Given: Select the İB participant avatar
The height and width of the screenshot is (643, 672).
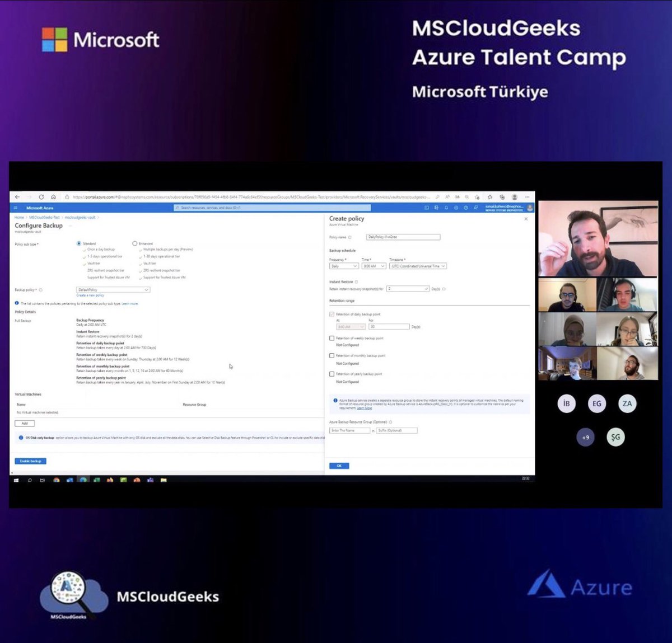Looking at the screenshot, I should point(567,403).
